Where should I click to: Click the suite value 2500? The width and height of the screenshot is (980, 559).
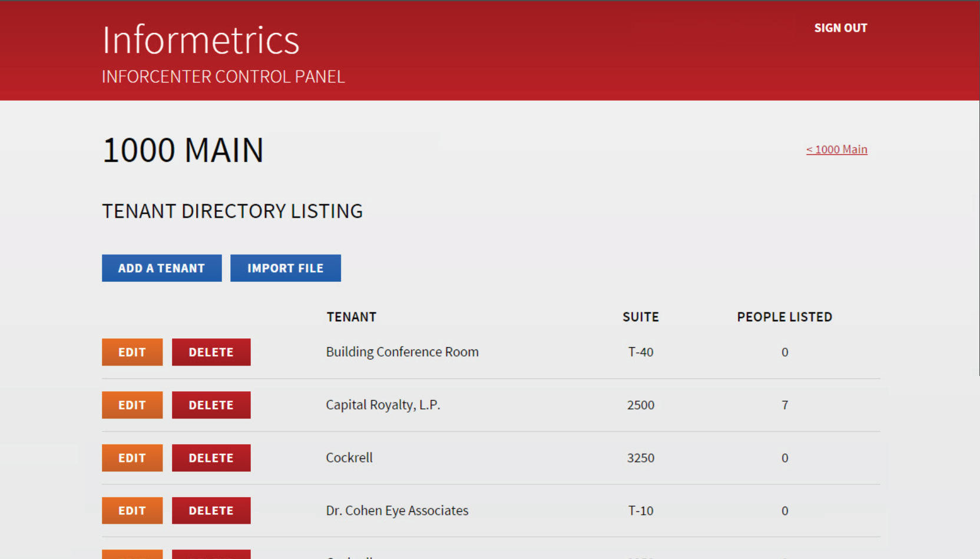pos(641,405)
